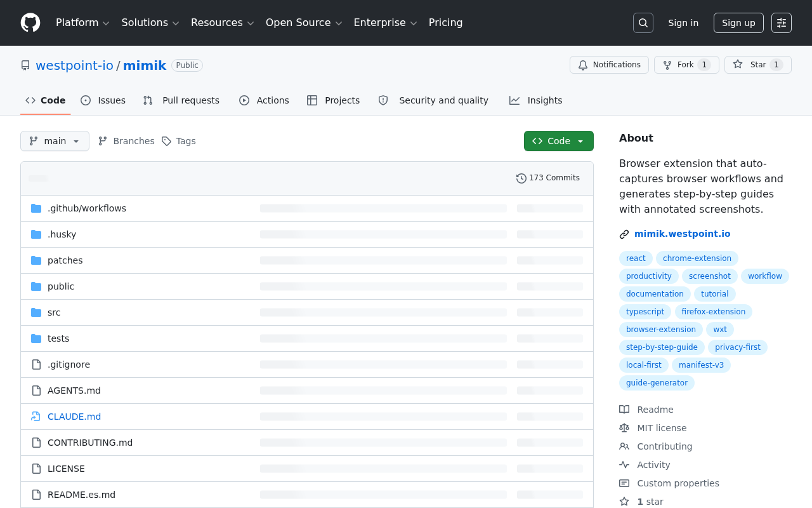
Task: Open the CONTRIBUTING.md file name
Action: pos(90,443)
